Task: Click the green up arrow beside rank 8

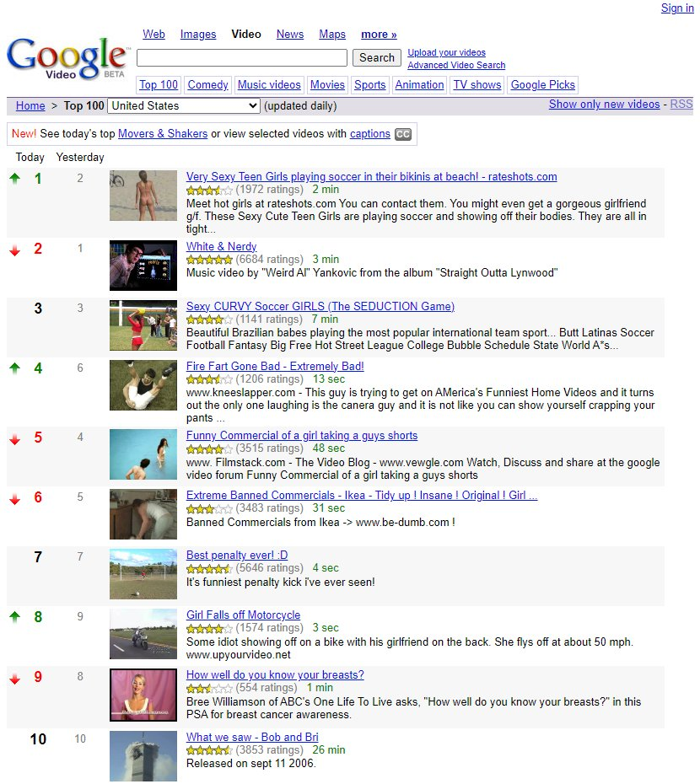Action: click(15, 617)
